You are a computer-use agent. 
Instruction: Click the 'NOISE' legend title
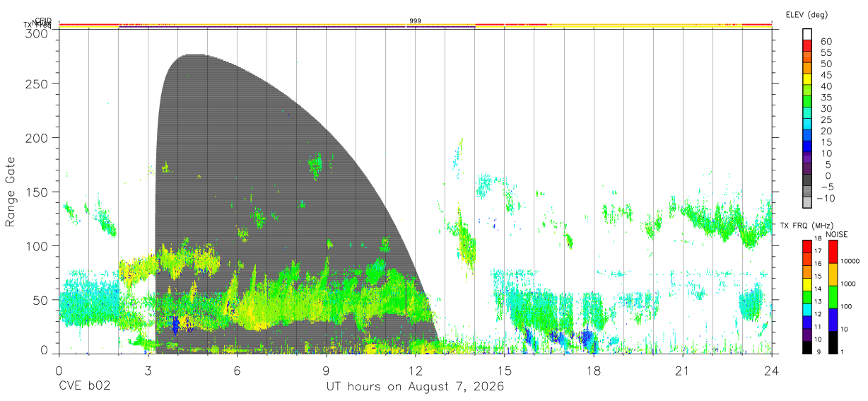coord(835,234)
